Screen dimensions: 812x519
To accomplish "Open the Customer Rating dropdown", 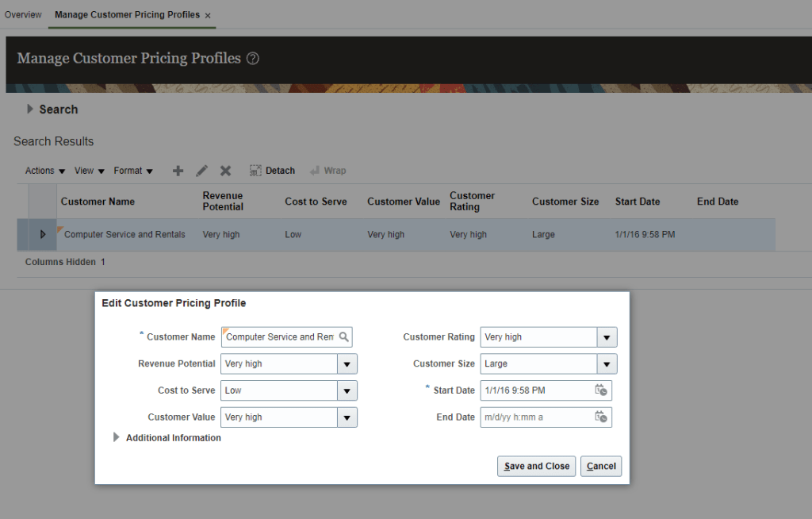I will [x=607, y=337].
